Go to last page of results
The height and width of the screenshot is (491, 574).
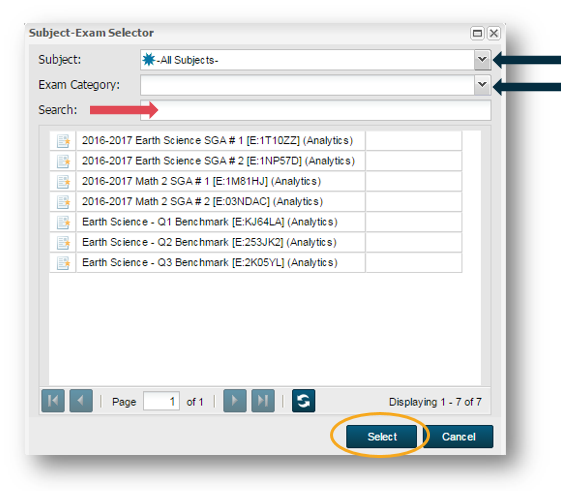tap(263, 401)
